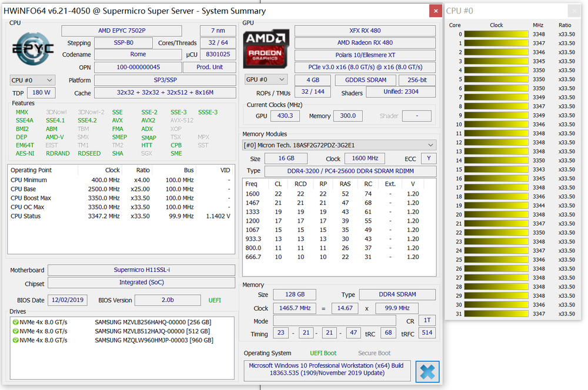Select the SP3/SSP platform value

pos(165,80)
